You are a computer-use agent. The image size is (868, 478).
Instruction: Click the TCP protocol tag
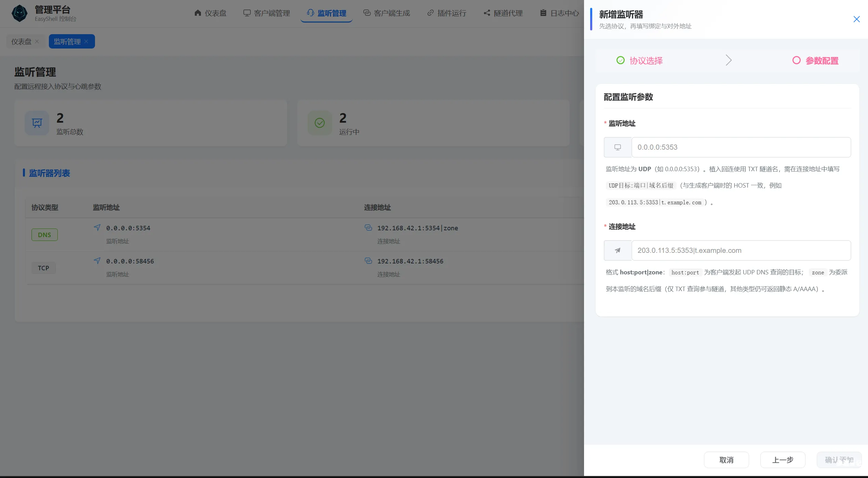(x=43, y=268)
